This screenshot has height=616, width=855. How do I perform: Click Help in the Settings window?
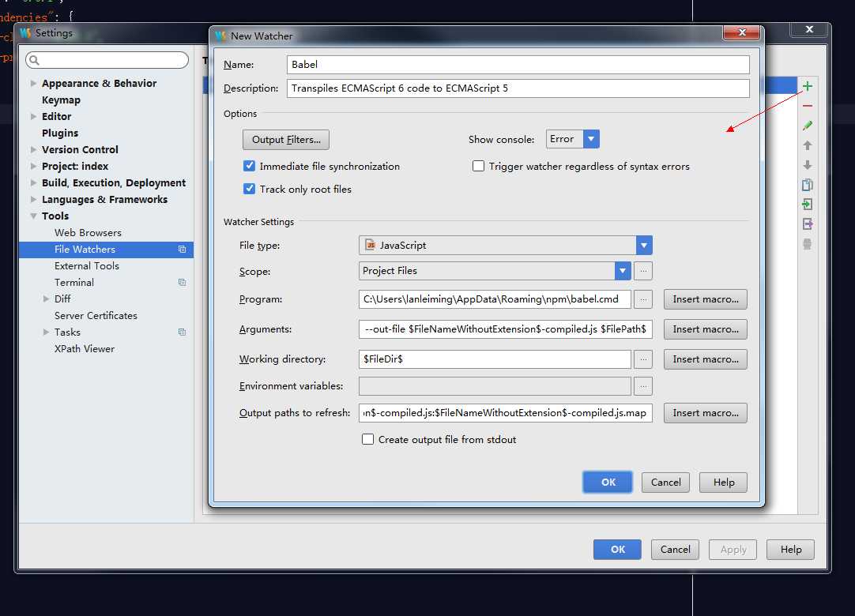[791, 550]
